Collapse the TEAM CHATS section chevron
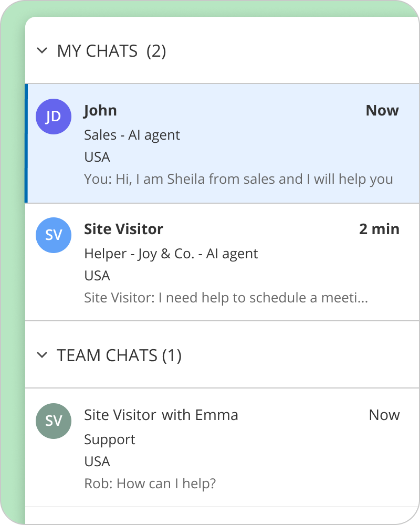Image resolution: width=420 pixels, height=525 pixels. [x=41, y=355]
